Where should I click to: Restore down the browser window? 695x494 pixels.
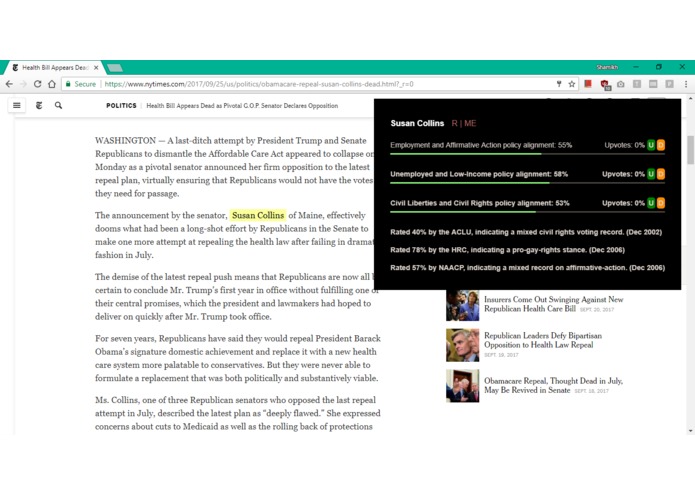[659, 67]
